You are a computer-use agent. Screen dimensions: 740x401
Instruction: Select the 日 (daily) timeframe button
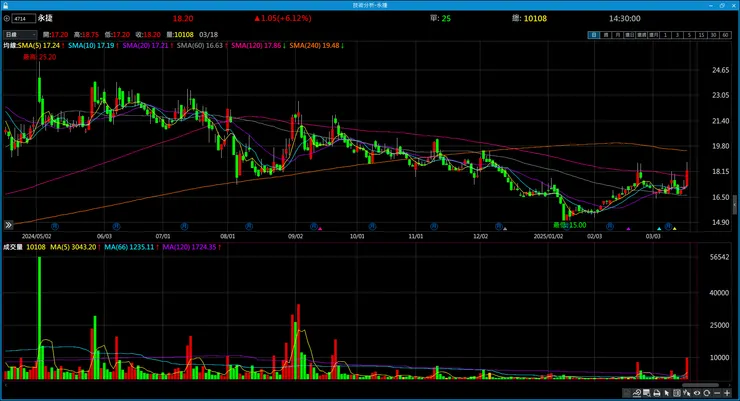[x=594, y=35]
